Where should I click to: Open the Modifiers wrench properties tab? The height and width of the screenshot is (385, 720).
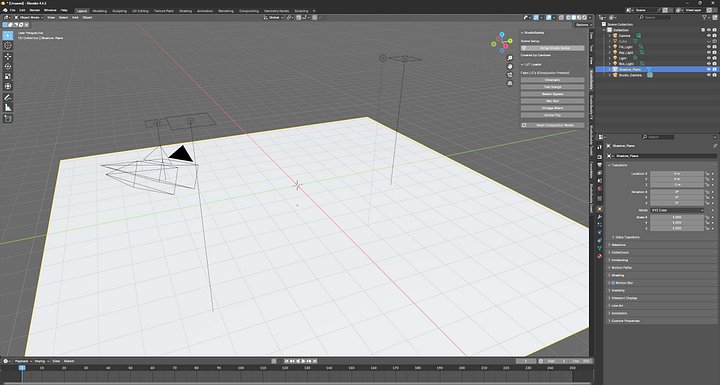(599, 217)
